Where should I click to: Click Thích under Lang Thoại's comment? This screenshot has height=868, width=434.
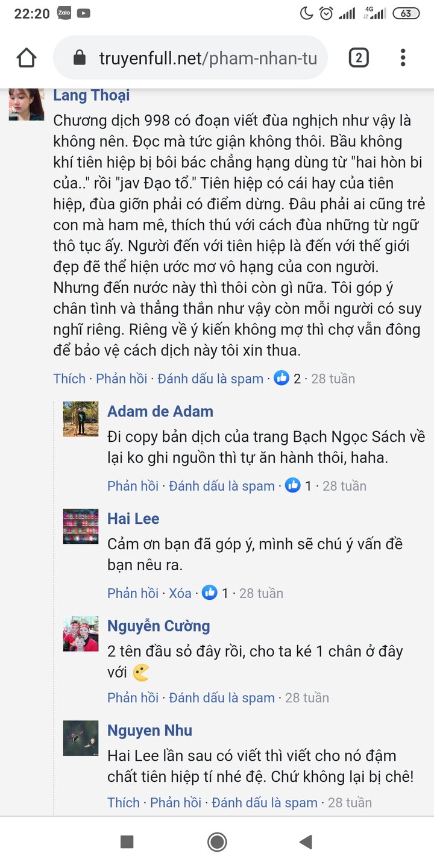pyautogui.click(x=69, y=379)
